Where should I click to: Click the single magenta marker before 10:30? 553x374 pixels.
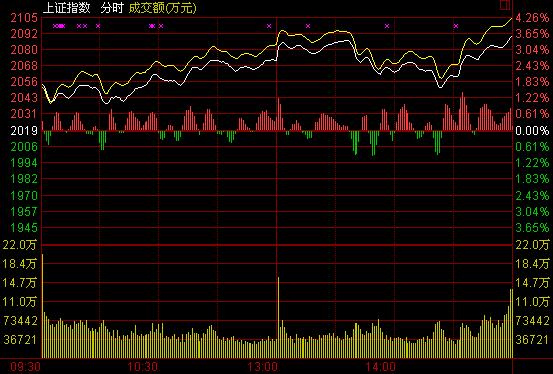tap(98, 26)
